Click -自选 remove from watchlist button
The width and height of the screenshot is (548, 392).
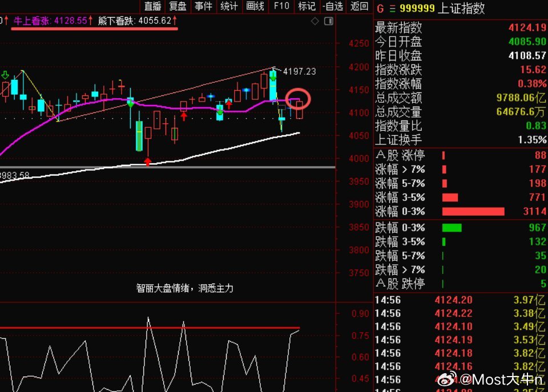point(333,6)
